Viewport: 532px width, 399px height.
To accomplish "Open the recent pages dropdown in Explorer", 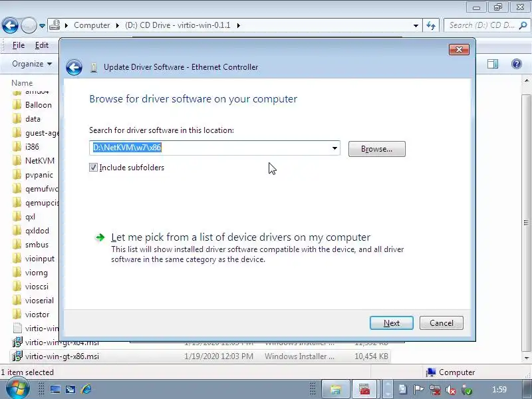I will point(42,25).
